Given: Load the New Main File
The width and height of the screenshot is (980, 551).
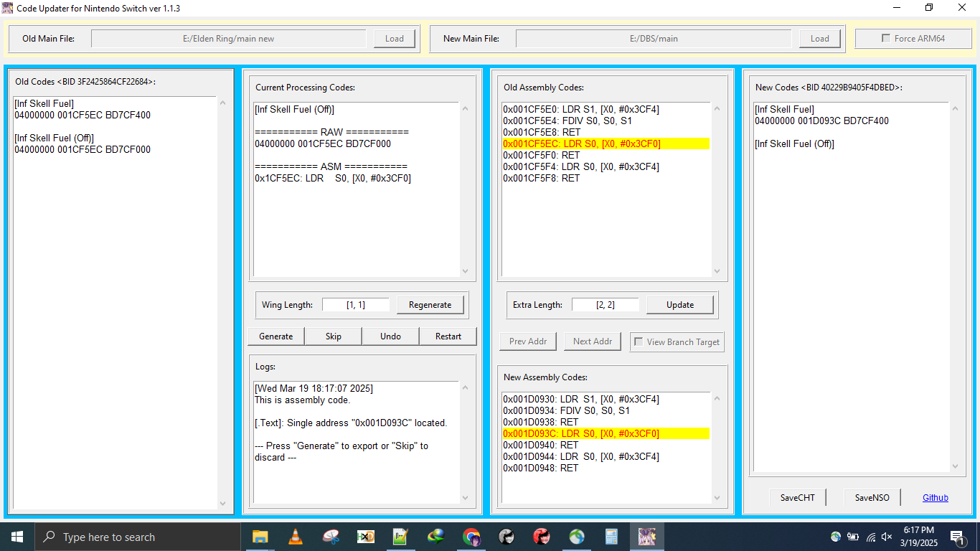Looking at the screenshot, I should click(820, 39).
